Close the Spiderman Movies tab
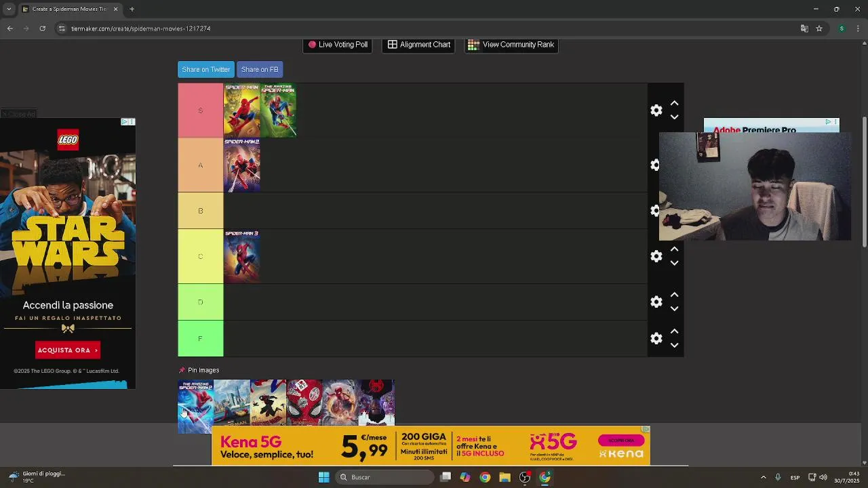 115,9
